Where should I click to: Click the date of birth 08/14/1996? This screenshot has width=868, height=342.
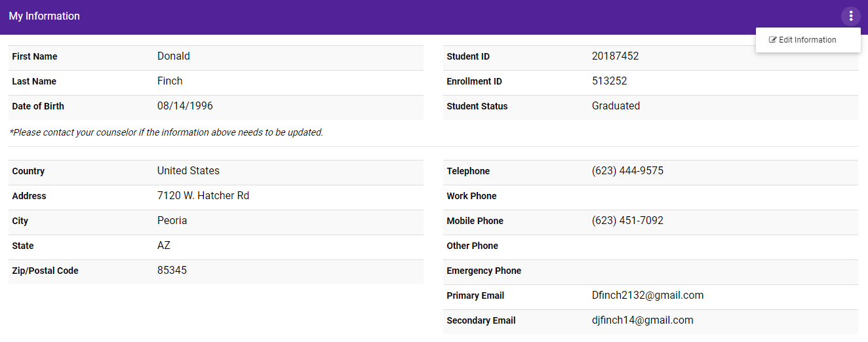pos(185,106)
